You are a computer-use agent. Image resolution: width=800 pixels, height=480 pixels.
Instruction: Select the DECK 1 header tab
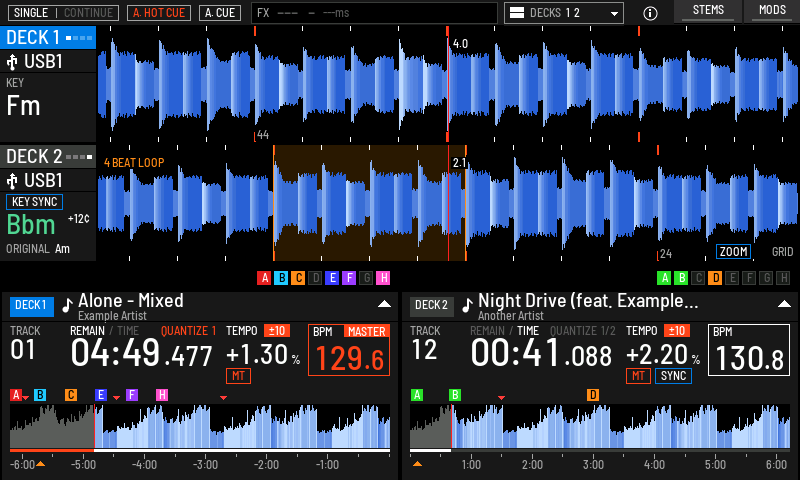coord(48,38)
